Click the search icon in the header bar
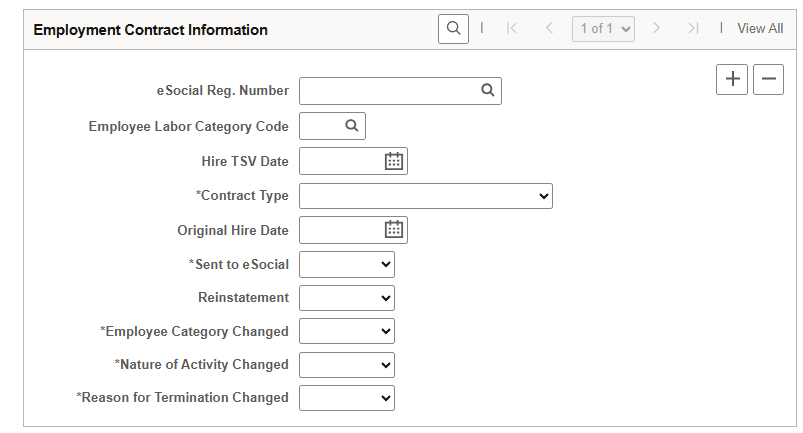The width and height of the screenshot is (803, 433). pyautogui.click(x=453, y=29)
